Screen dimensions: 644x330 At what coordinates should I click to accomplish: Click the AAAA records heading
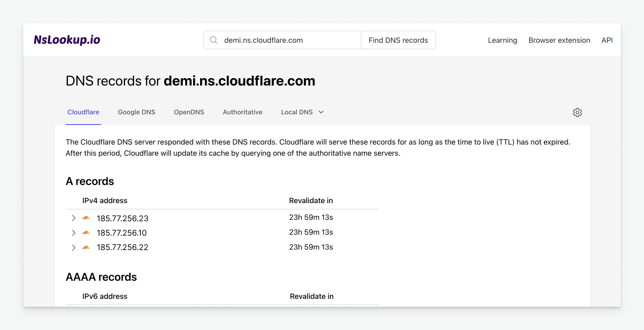(x=101, y=277)
